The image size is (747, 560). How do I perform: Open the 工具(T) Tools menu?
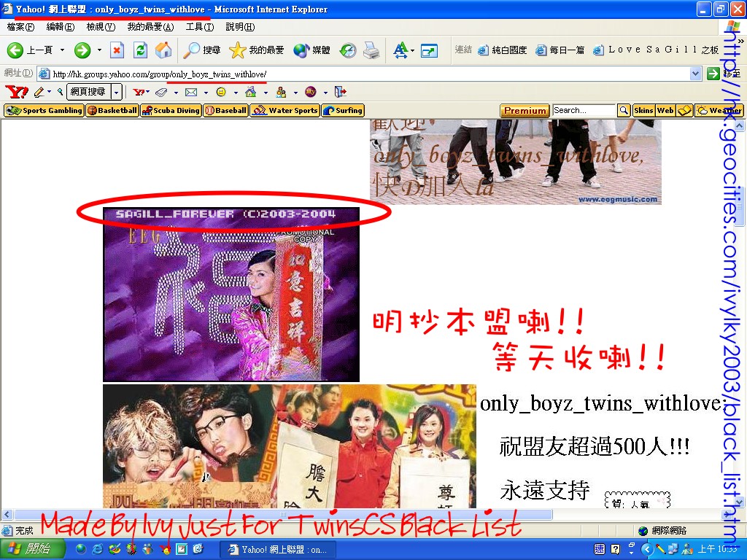coord(200,27)
